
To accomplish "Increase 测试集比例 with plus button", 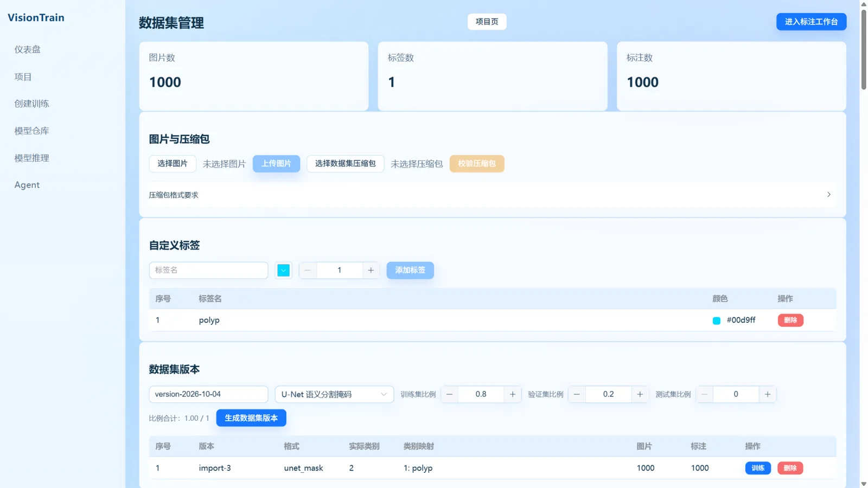I will pyautogui.click(x=768, y=394).
